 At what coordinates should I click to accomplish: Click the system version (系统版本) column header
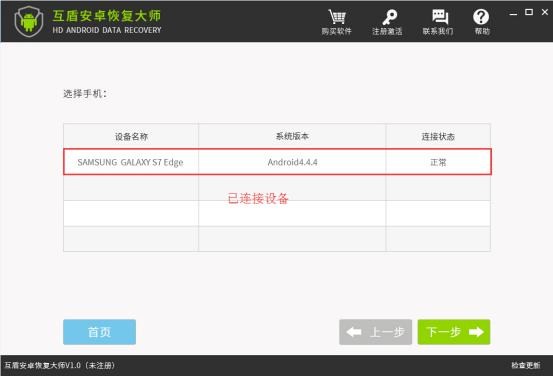[x=292, y=136]
